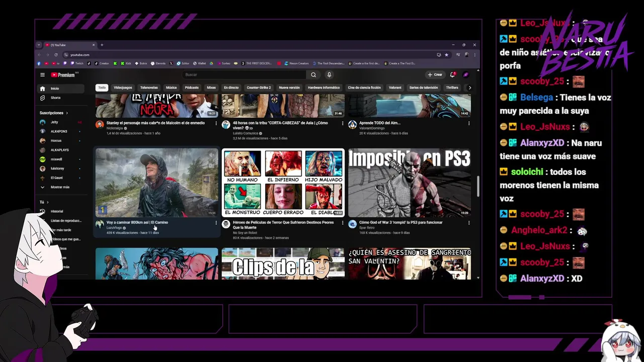Select the Videojuegos chip
This screenshot has width=644, height=362.
pos(123,87)
